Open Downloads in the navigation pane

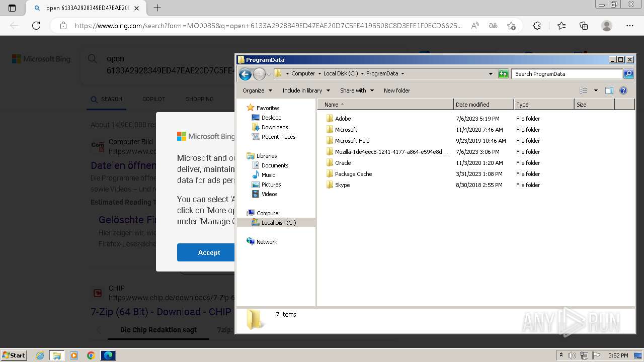[275, 127]
